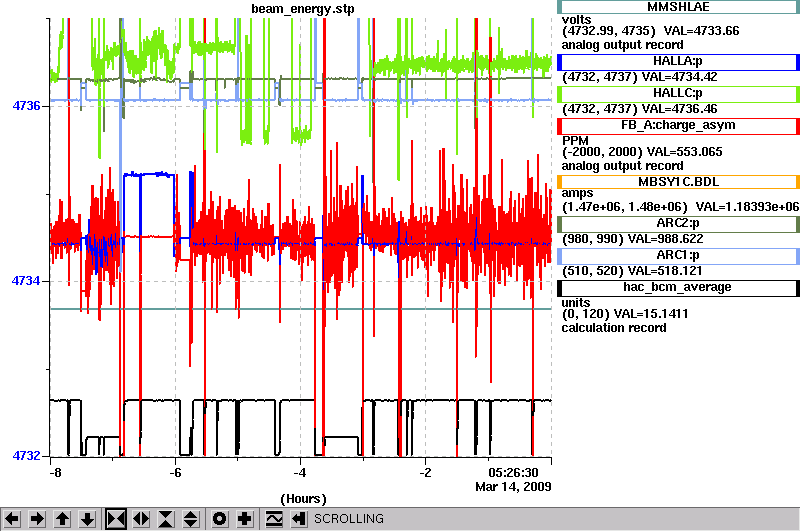
Task: Shift the plot down with the down arrow
Action: (88, 519)
